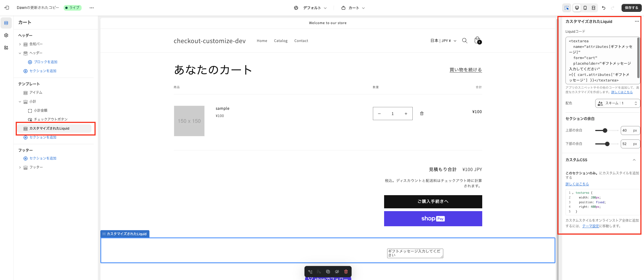Click Home in store navigation
The height and width of the screenshot is (280, 644).
[262, 41]
